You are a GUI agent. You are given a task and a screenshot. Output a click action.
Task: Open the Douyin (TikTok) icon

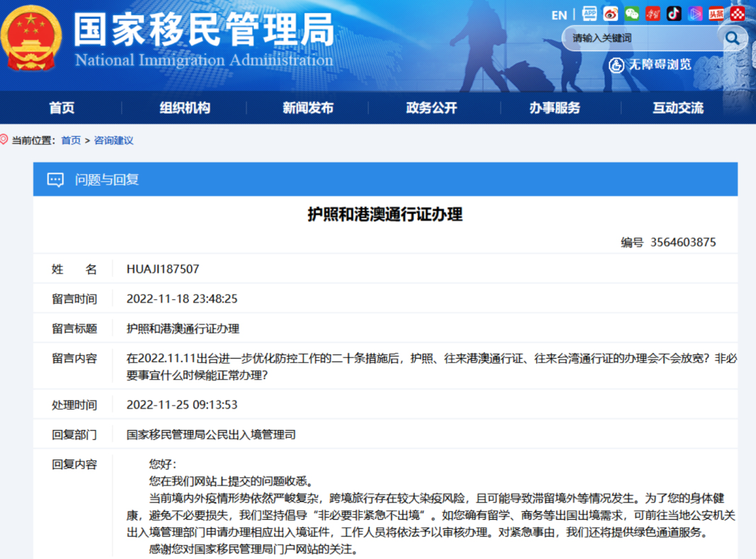click(x=674, y=14)
